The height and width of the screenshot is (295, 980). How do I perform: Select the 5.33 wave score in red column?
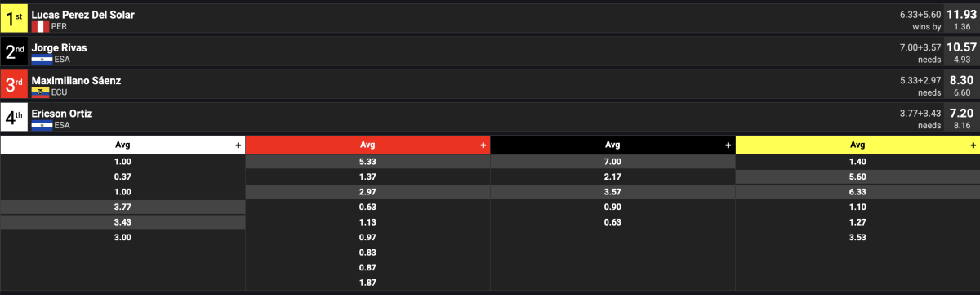pos(367,163)
